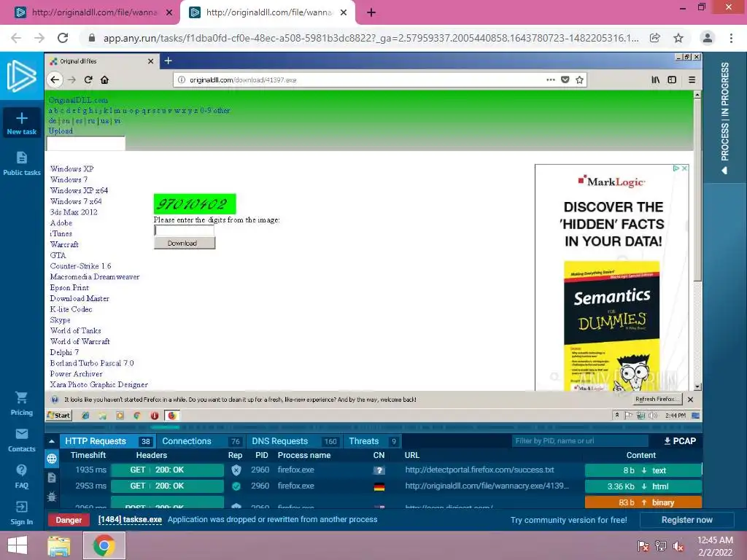This screenshot has width=747, height=560.
Task: Click the ANY.RUN play logo
Action: (21, 76)
